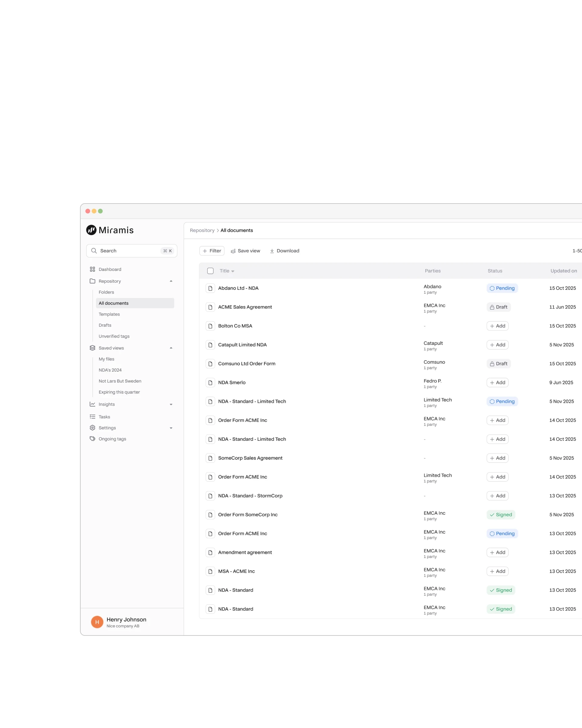This screenshot has height=728, width=582.
Task: Open the NDA's 2024 saved view
Action: (110, 370)
